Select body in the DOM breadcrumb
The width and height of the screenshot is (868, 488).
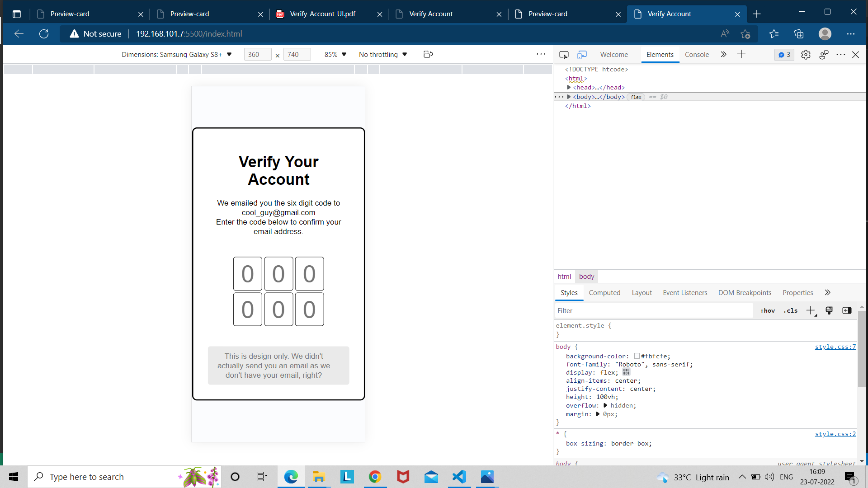586,276
